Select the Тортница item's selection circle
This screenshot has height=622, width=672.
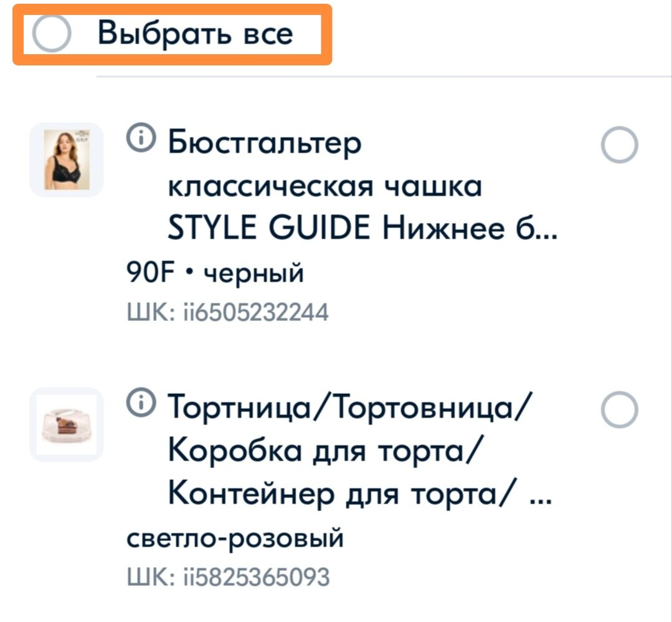click(x=619, y=409)
